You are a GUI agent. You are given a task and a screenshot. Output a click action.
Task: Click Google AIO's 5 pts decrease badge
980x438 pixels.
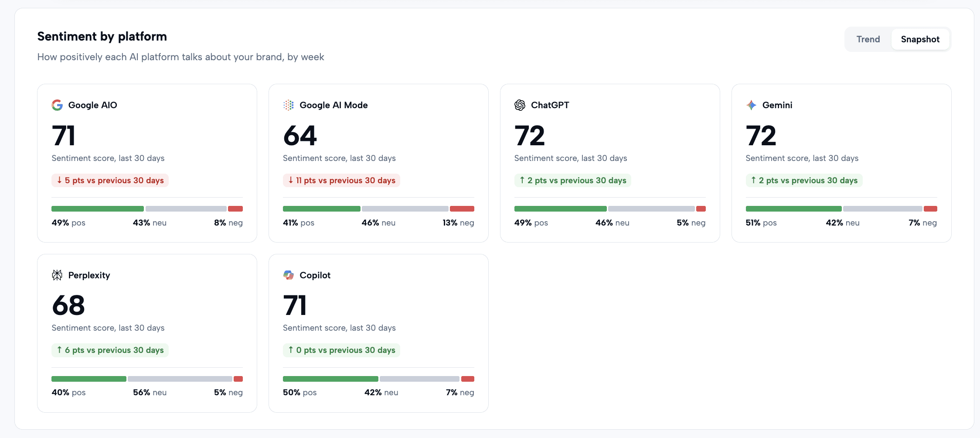(x=110, y=180)
